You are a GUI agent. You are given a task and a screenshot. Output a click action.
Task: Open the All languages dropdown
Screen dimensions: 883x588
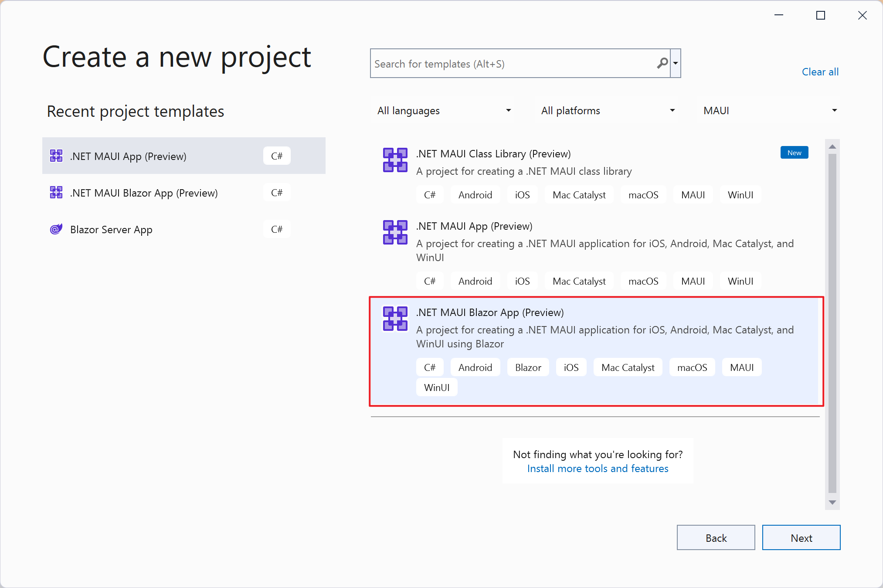(x=443, y=111)
